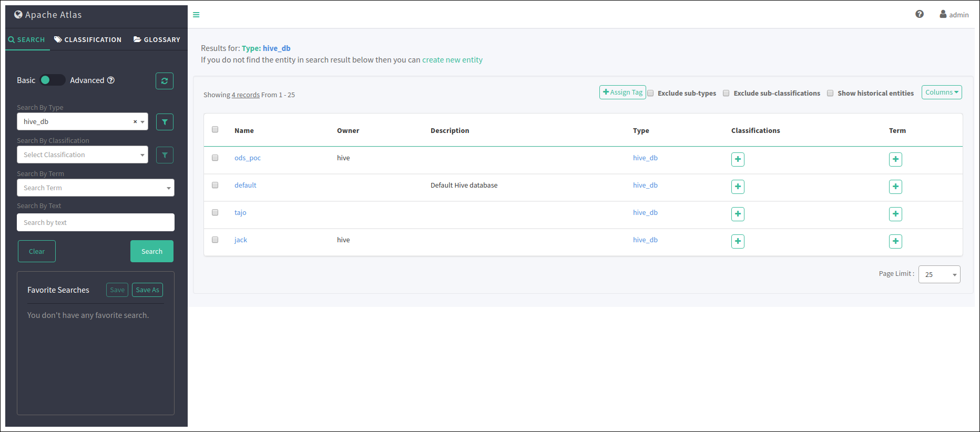The image size is (980, 432).
Task: Add classification to default row
Action: click(738, 187)
